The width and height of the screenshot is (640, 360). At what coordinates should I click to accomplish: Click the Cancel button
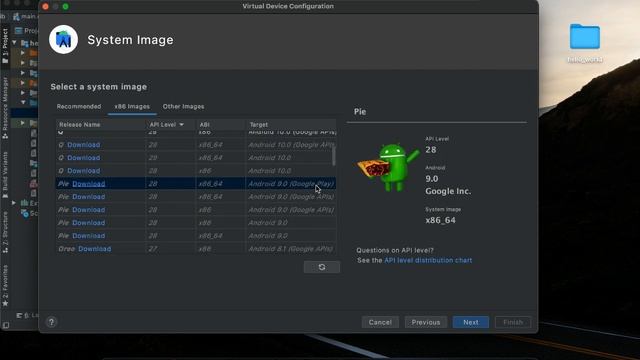(380, 322)
